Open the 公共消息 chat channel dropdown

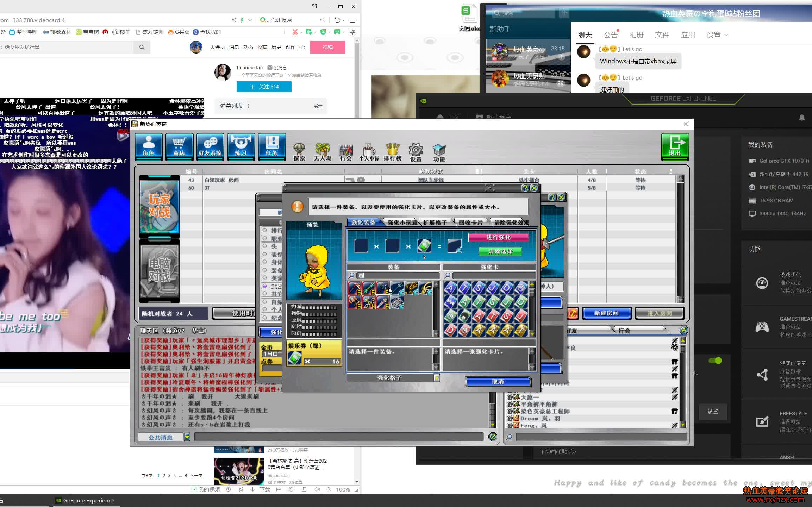pos(187,437)
